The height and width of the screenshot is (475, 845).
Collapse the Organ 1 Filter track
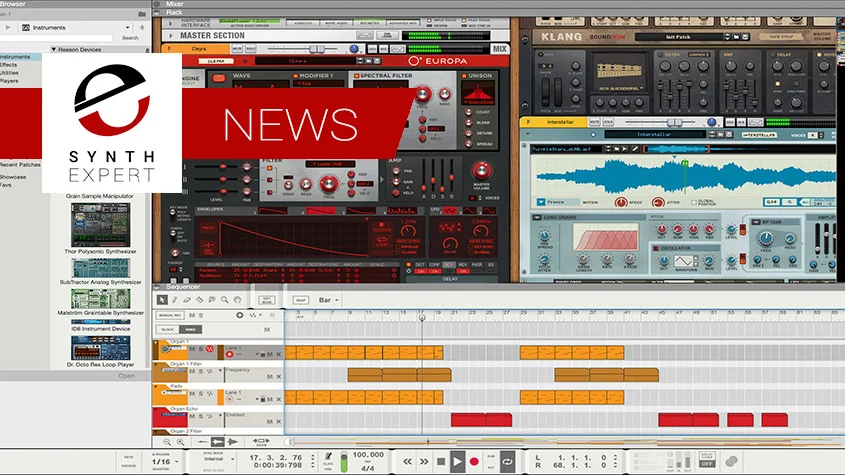pyautogui.click(x=156, y=364)
